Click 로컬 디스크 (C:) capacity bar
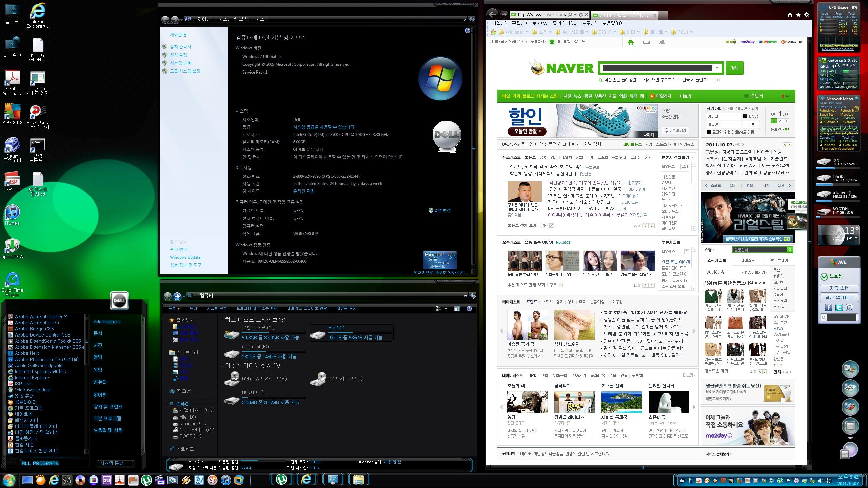Screen dimensions: 868x488 pyautogui.click(x=274, y=332)
